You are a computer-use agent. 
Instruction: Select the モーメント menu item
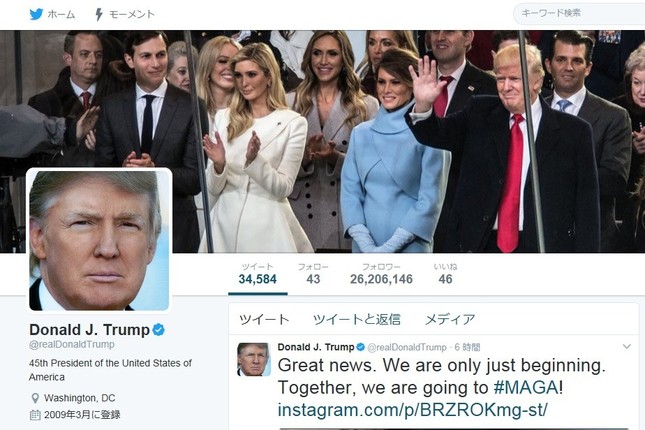point(132,14)
